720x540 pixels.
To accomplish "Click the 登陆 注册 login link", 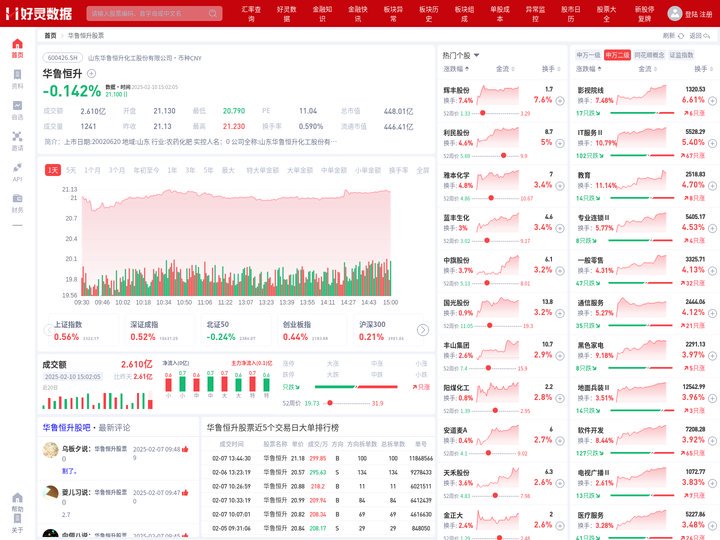I will coord(698,14).
